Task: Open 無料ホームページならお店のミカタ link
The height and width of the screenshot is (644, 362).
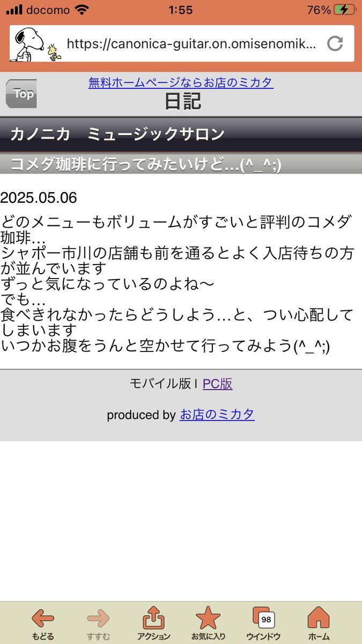Action: [181, 83]
